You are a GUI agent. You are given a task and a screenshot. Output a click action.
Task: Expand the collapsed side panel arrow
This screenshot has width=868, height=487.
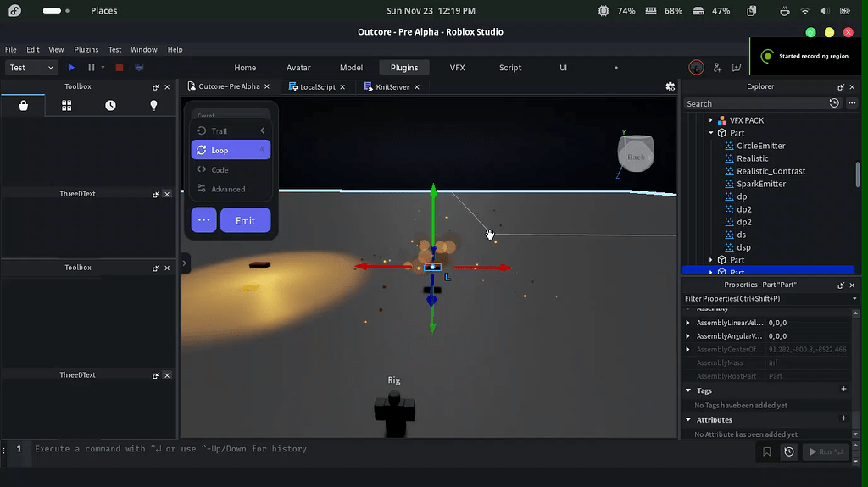point(184,263)
